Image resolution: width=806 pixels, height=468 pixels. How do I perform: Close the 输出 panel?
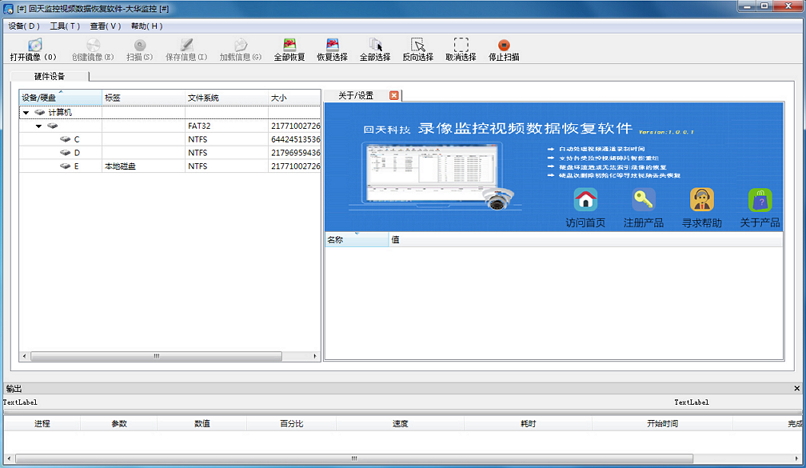pos(797,389)
